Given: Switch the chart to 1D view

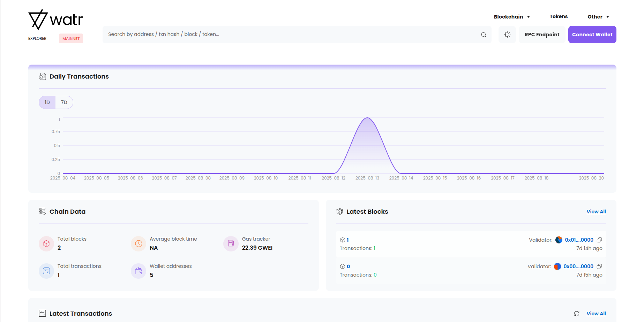Looking at the screenshot, I should point(47,102).
